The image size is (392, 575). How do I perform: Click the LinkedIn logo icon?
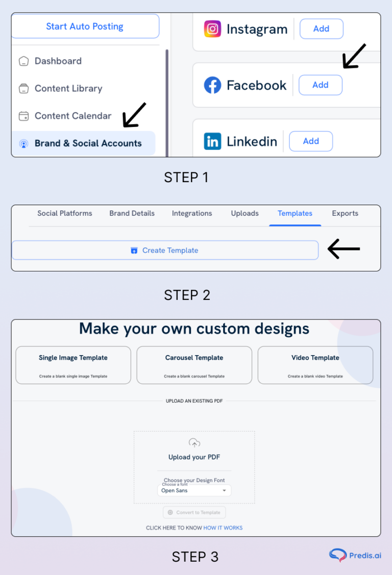212,141
